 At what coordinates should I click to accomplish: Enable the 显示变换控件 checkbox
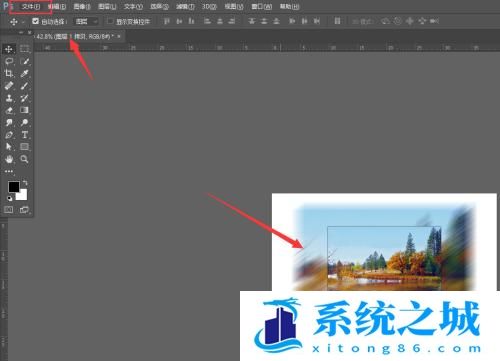[110, 21]
